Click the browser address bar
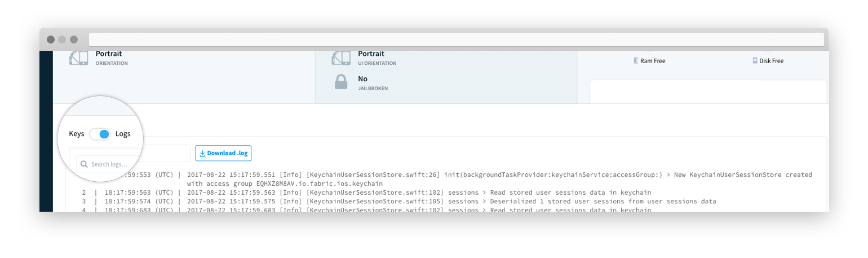This screenshot has width=868, height=258. (457, 40)
